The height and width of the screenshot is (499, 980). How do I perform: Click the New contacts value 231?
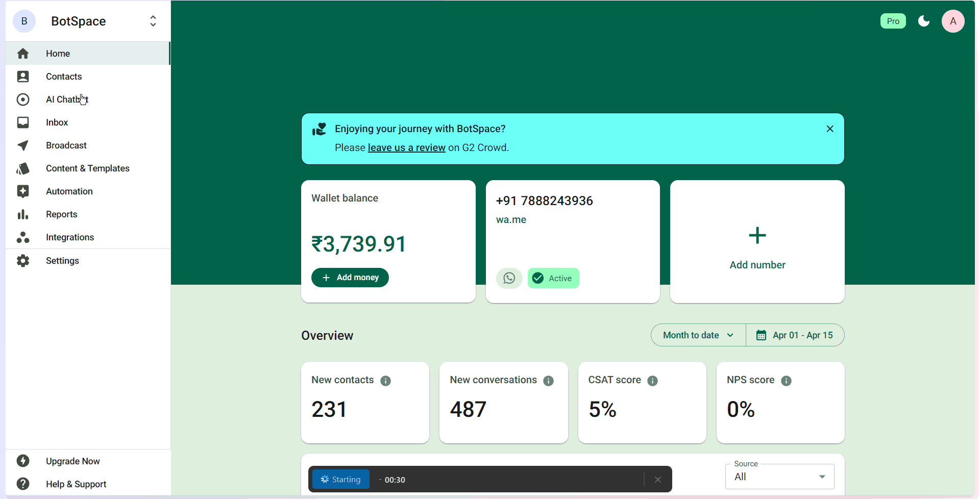[x=329, y=409]
